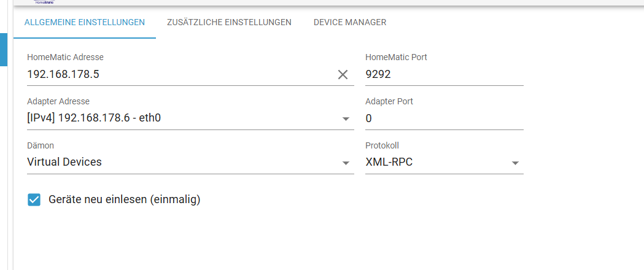
Task: Select the Allgemeine Einstellungen tab
Action: point(85,22)
